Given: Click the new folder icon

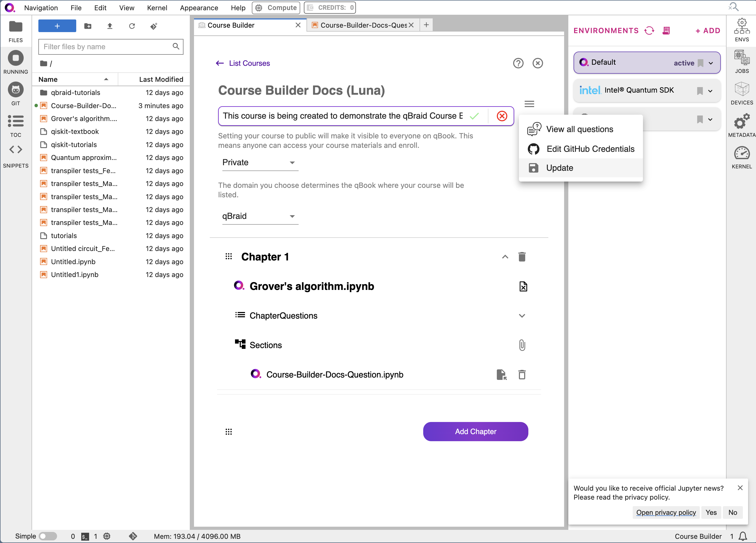Looking at the screenshot, I should (88, 26).
